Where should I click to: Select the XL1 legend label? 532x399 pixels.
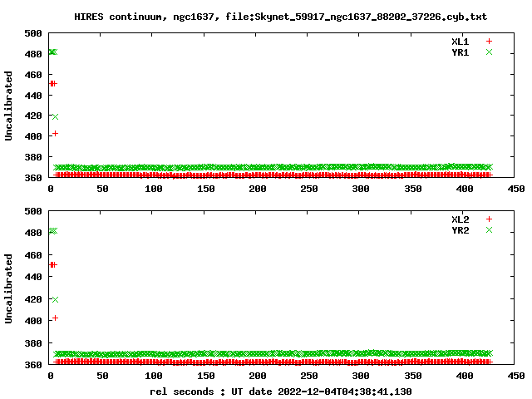coord(460,42)
